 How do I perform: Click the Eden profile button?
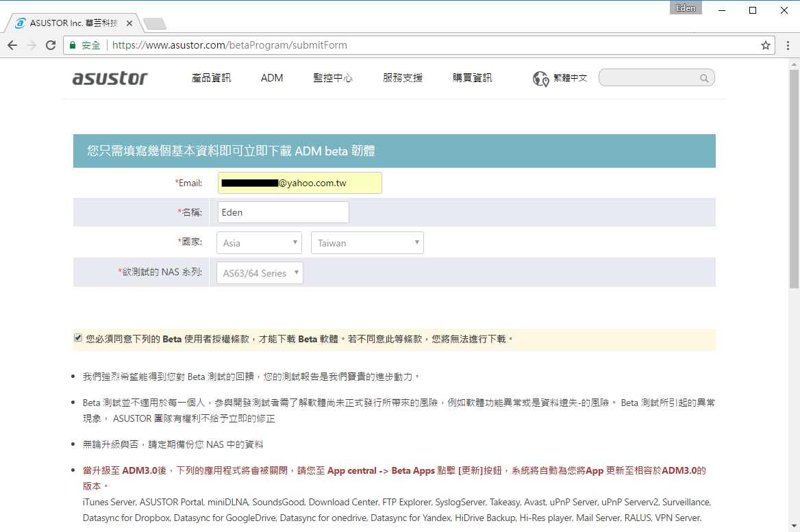click(x=685, y=8)
